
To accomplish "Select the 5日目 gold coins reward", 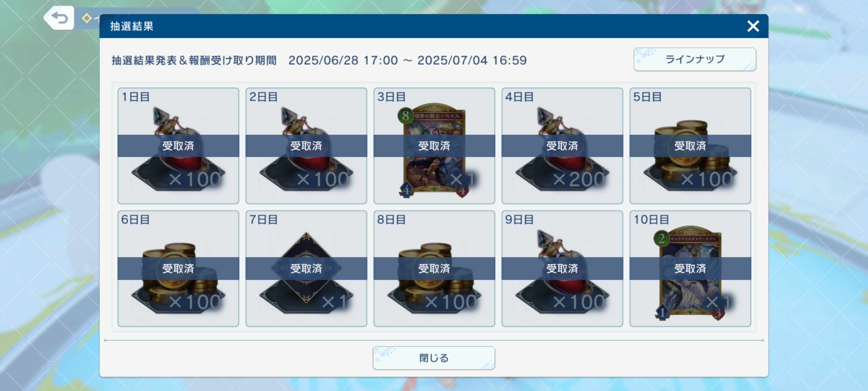I will (x=690, y=146).
